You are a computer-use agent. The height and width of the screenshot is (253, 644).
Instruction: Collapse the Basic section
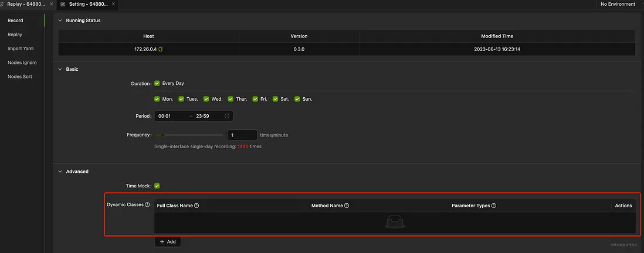[x=60, y=69]
